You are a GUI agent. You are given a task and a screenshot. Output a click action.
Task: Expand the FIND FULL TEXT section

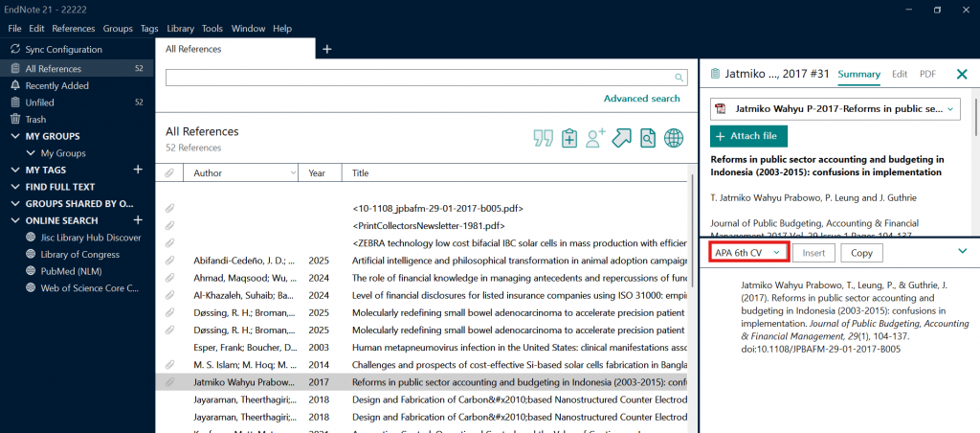(x=15, y=187)
